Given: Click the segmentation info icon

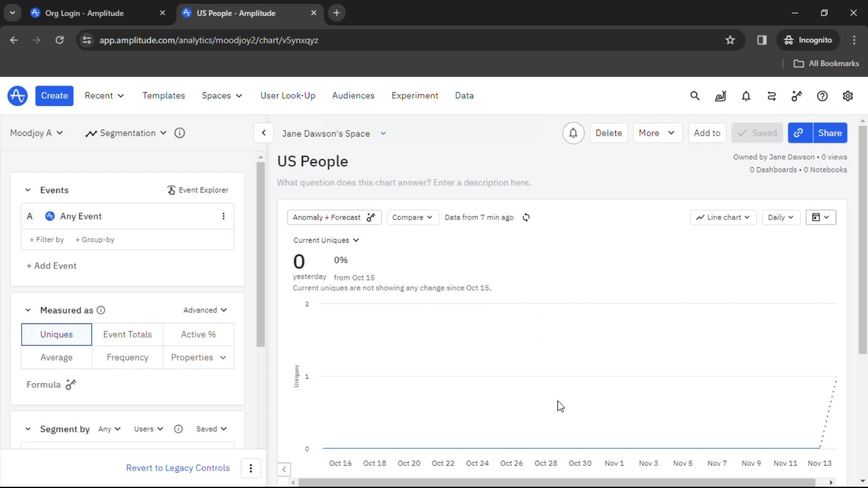Looking at the screenshot, I should [x=179, y=133].
